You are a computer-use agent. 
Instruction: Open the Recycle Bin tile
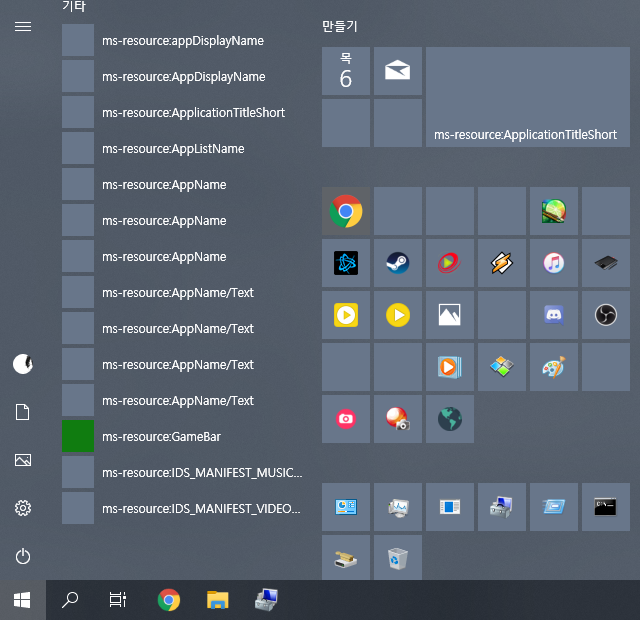click(x=398, y=558)
